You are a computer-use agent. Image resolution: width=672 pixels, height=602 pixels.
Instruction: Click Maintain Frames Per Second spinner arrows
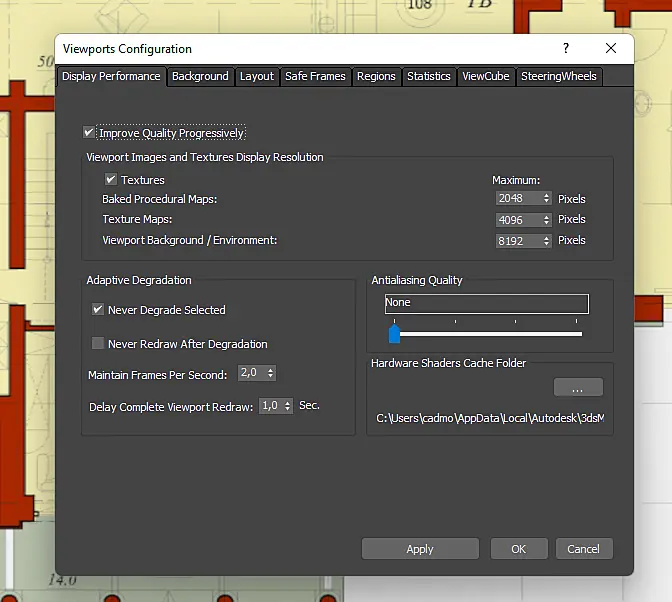tap(270, 373)
